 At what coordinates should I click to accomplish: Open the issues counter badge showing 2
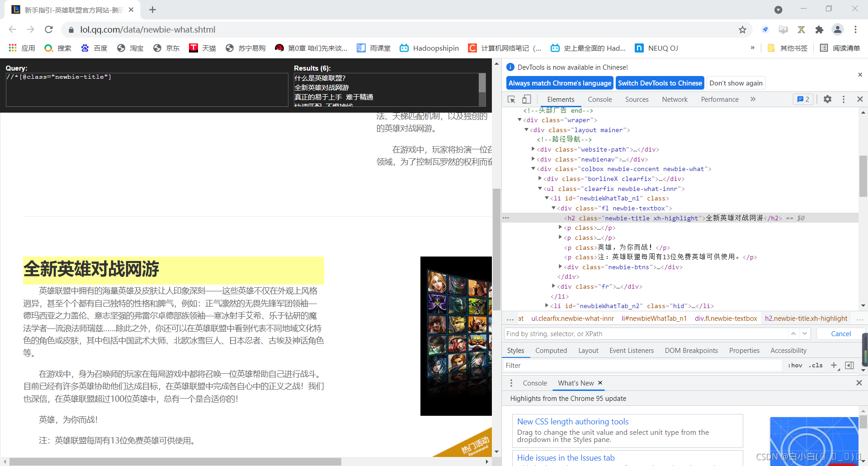click(803, 99)
